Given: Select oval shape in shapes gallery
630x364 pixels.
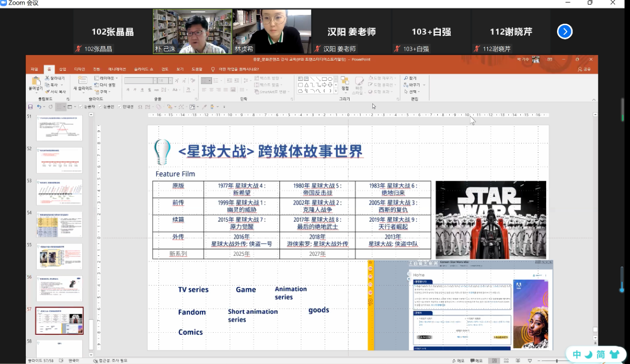Looking at the screenshot, I should pyautogui.click(x=330, y=79).
